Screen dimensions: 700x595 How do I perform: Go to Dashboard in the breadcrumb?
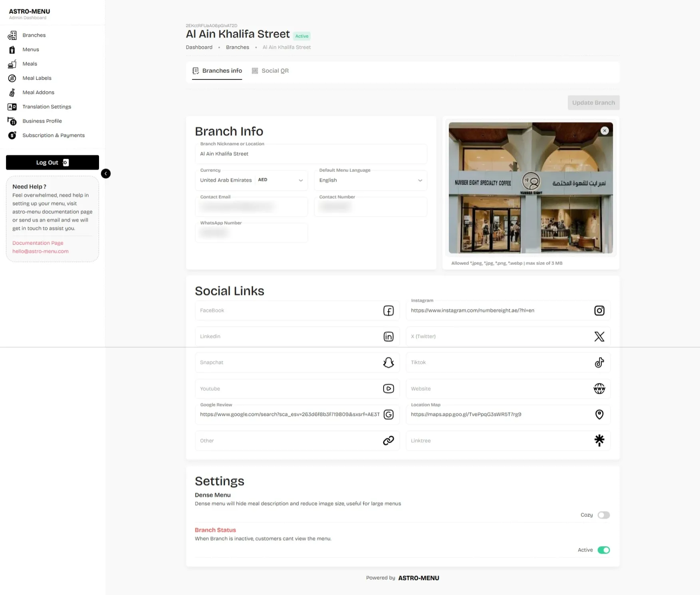199,47
